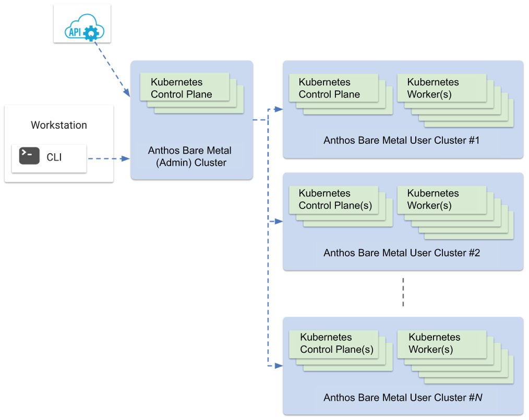Click the vertical dashed ellipsis between clusters
529x420 pixels.
403,292
